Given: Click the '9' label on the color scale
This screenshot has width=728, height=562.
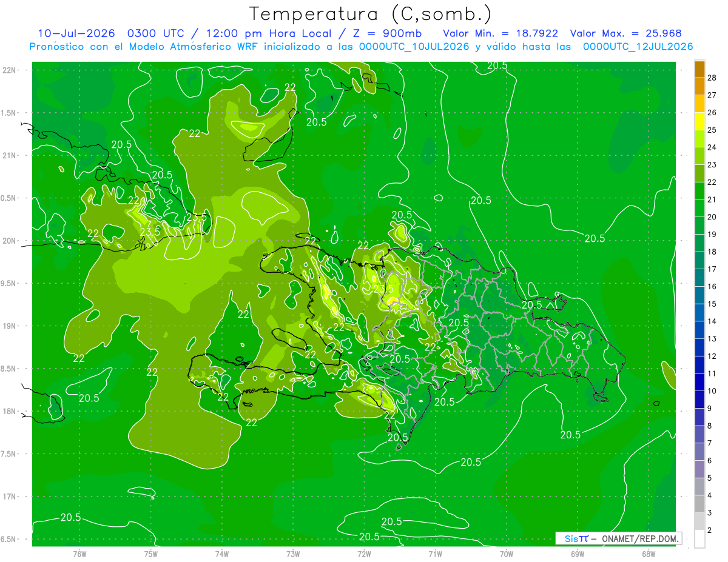Looking at the screenshot, I should point(710,409).
